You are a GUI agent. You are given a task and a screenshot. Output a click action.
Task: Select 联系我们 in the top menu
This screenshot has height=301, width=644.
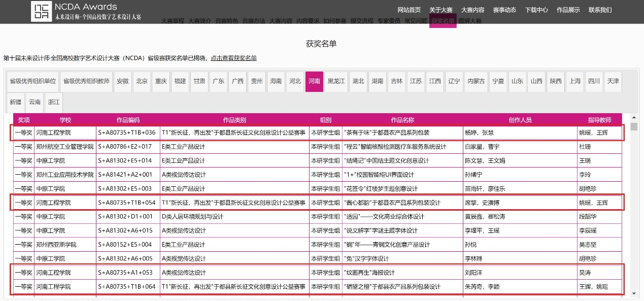point(600,10)
